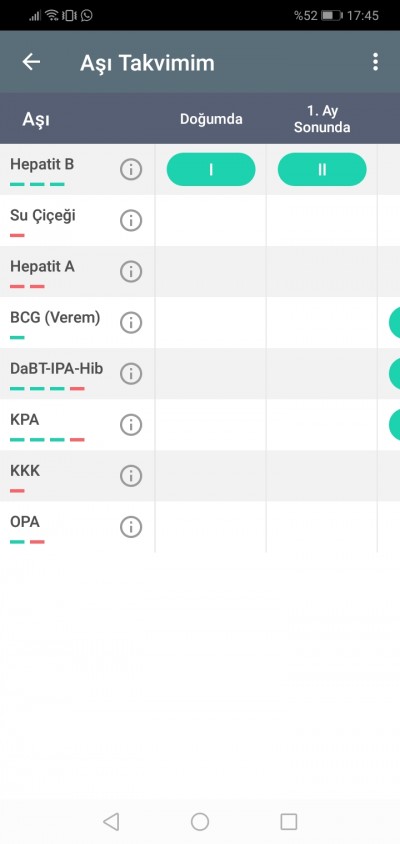This screenshot has width=400, height=844.
Task: Tap info icon next to BCG (Verem)
Action: [x=131, y=323]
